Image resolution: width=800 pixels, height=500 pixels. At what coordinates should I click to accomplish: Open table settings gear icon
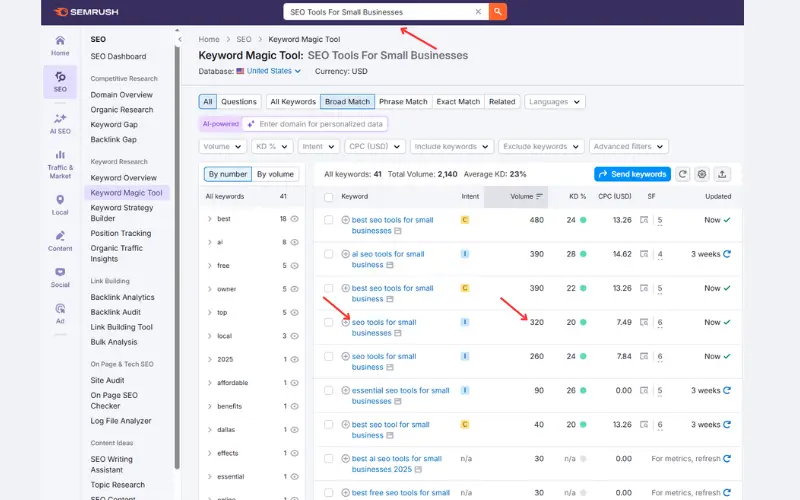click(702, 174)
